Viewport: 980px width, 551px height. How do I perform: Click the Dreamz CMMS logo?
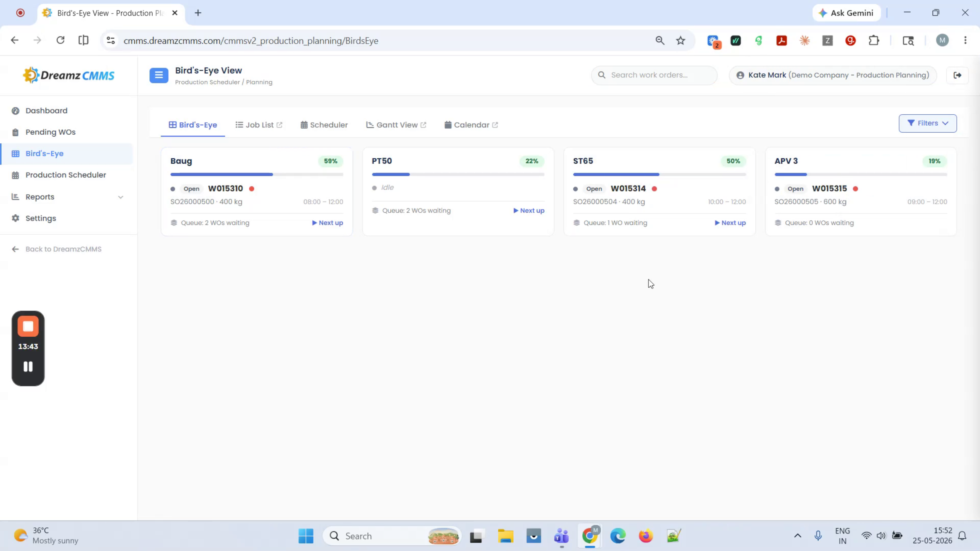tap(69, 75)
